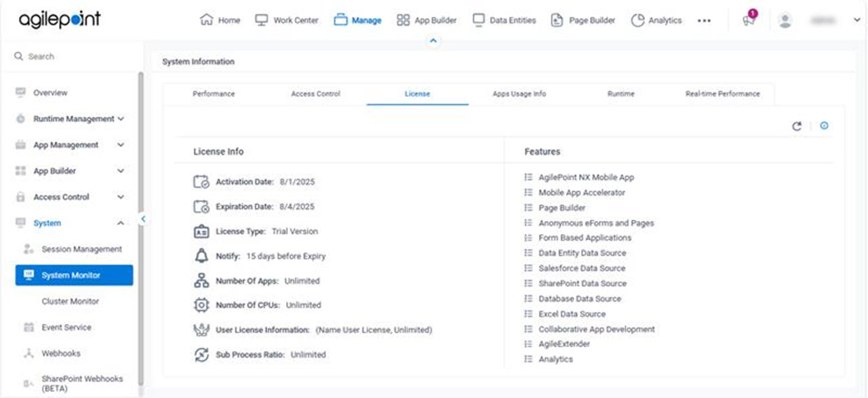
Task: Click list icon beside AgilePoint NX Mobile App
Action: point(529,177)
